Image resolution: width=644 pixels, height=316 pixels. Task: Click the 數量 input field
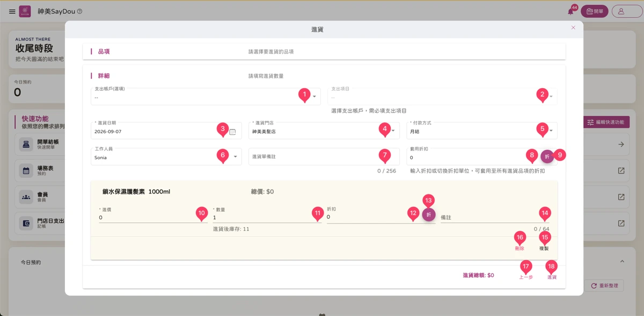(267, 217)
